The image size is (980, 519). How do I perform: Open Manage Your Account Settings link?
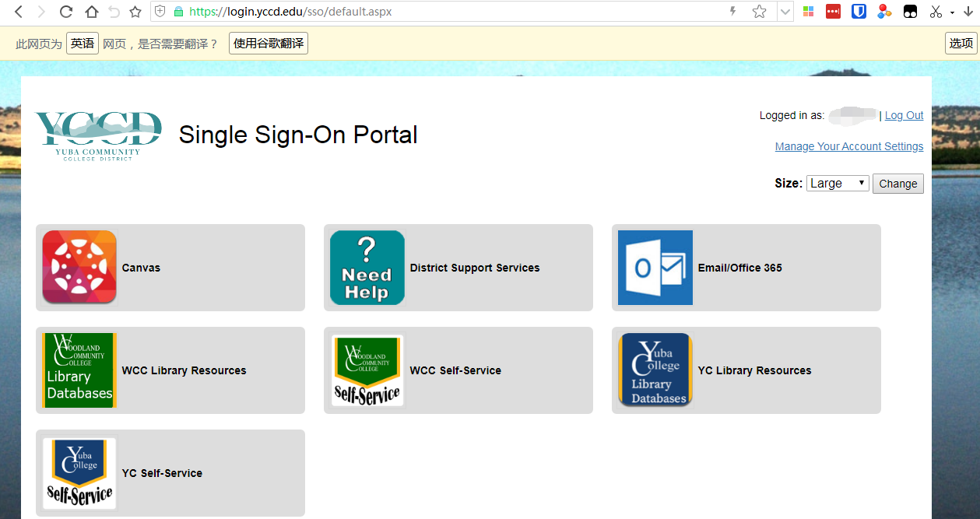[x=849, y=146]
